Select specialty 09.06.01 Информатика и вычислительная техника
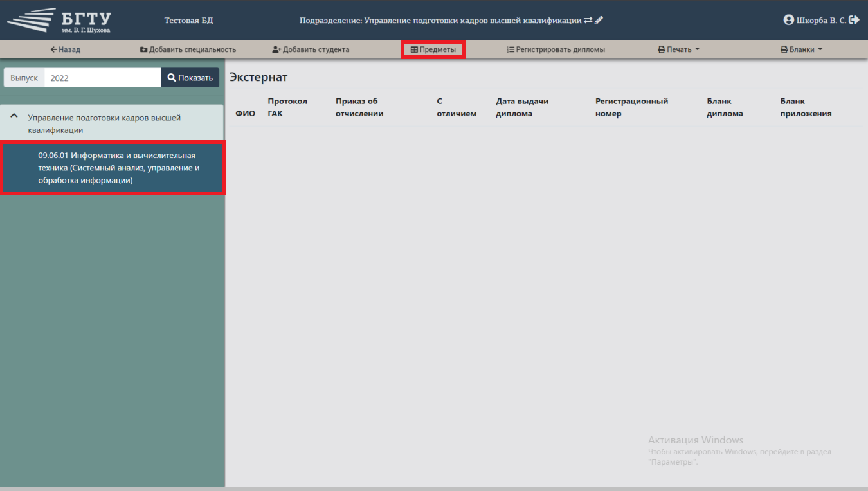The height and width of the screenshot is (491, 868). pos(113,168)
